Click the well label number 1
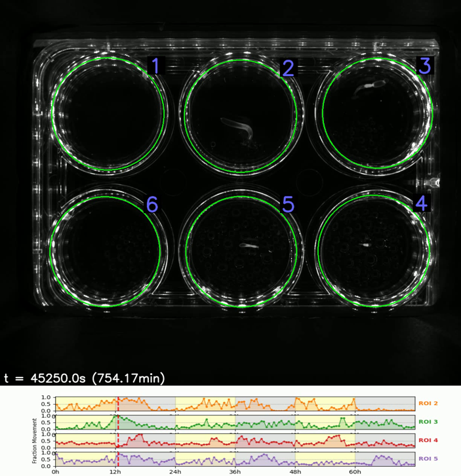 (x=156, y=66)
